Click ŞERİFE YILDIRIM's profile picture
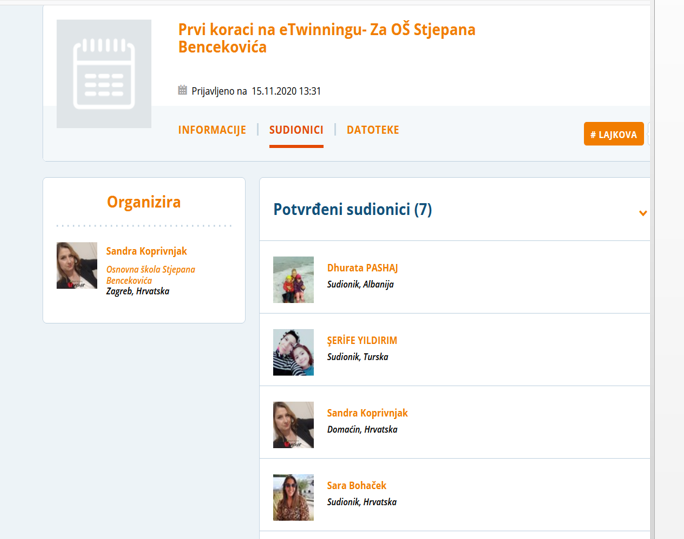 tap(294, 352)
